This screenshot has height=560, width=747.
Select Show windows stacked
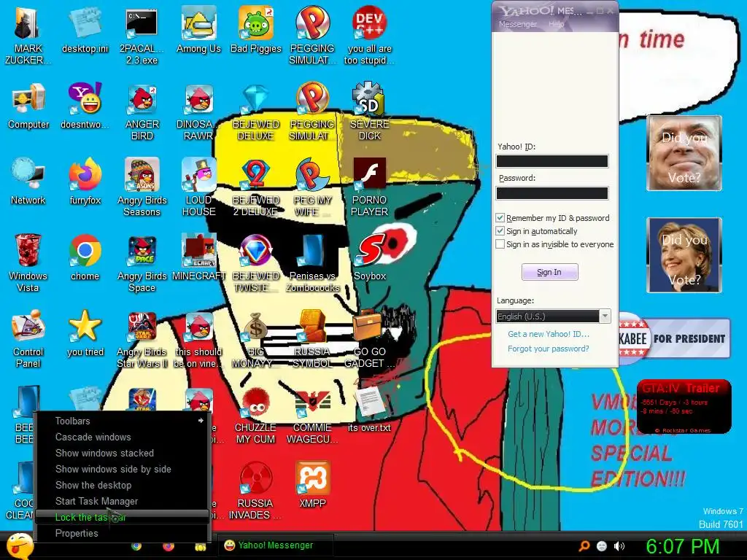click(123, 453)
